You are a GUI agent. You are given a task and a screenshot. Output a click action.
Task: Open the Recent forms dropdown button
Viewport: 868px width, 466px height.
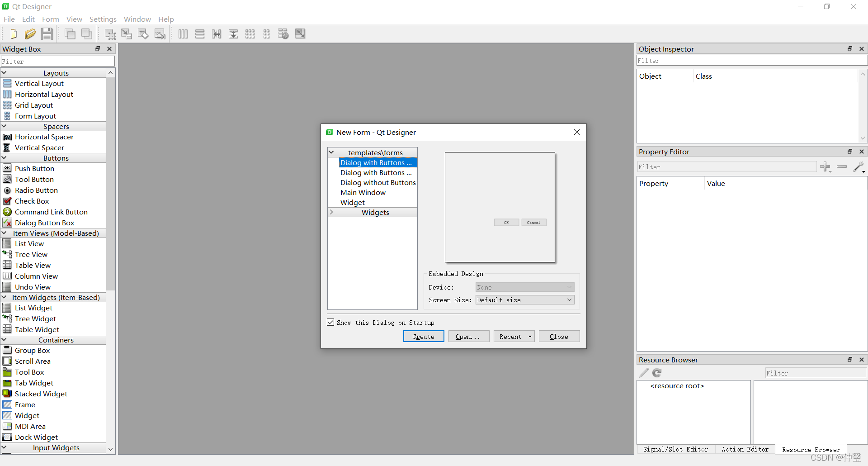pos(514,337)
